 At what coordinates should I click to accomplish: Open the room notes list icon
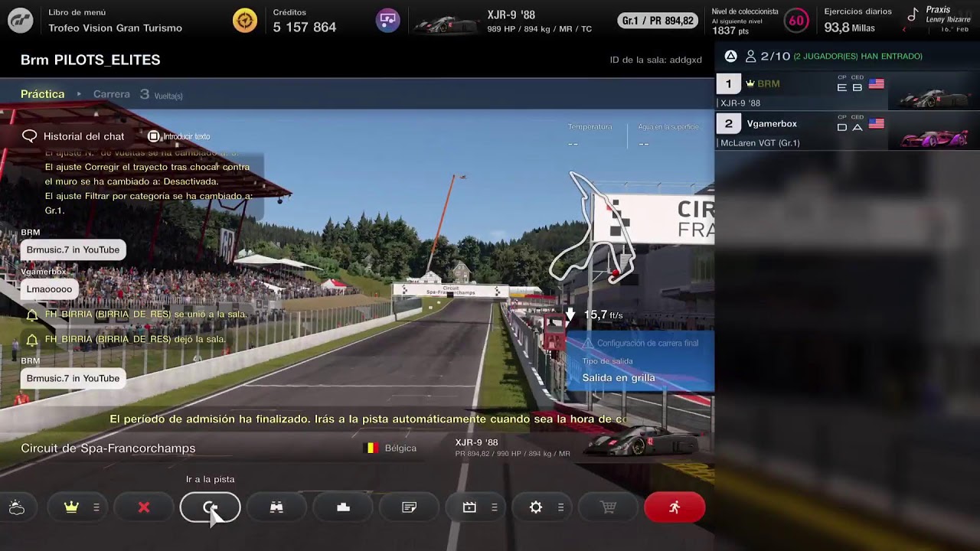(410, 507)
